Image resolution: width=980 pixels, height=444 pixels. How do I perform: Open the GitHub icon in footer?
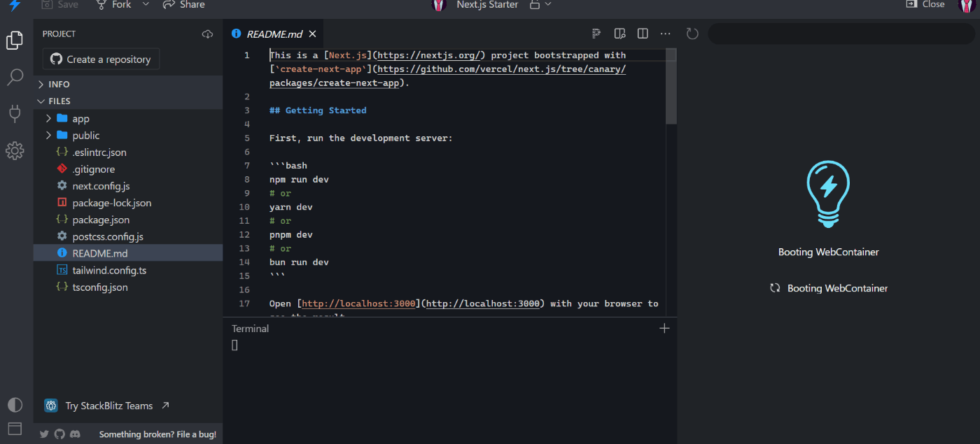(x=59, y=434)
